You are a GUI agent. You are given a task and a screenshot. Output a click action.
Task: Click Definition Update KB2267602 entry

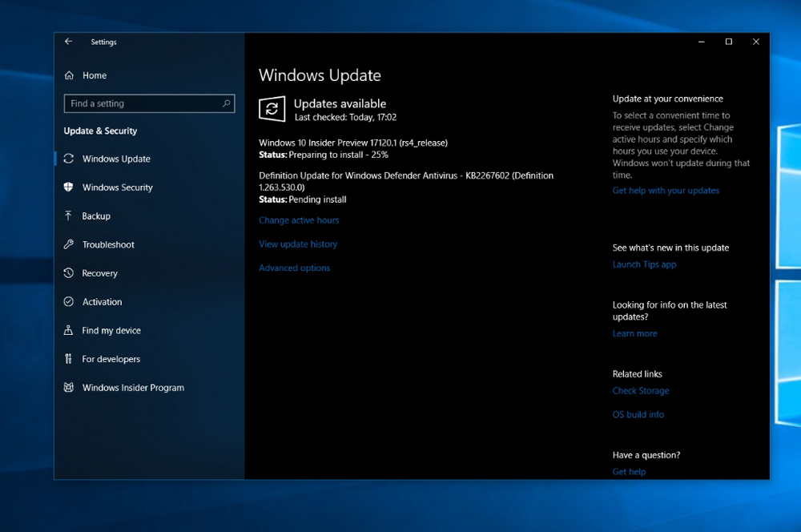[x=406, y=181]
